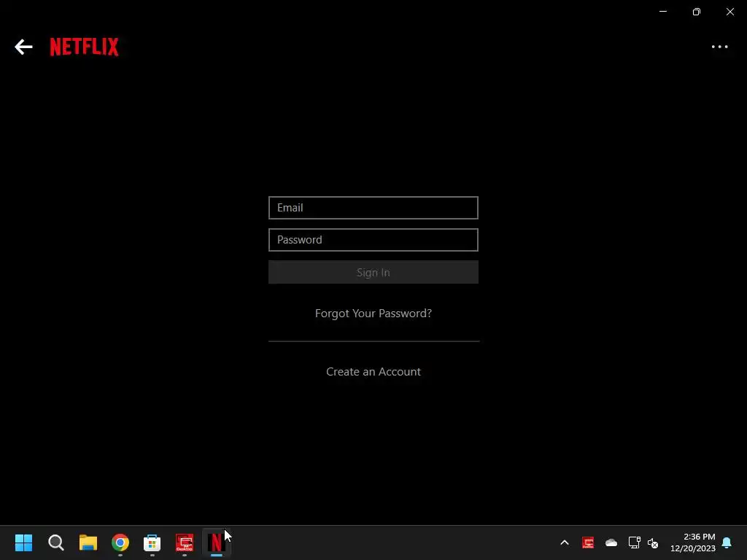Viewport: 747px width, 560px height.
Task: Focus the Password input field
Action: pyautogui.click(x=373, y=239)
